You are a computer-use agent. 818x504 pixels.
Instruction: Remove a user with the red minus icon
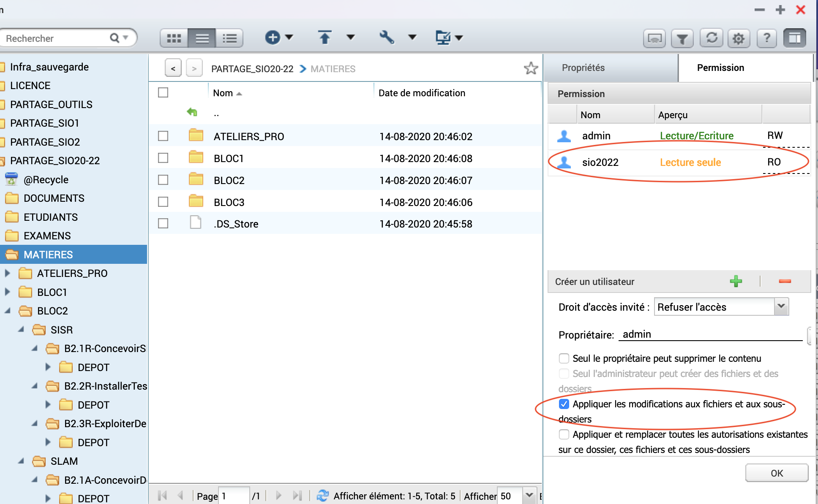(x=785, y=282)
